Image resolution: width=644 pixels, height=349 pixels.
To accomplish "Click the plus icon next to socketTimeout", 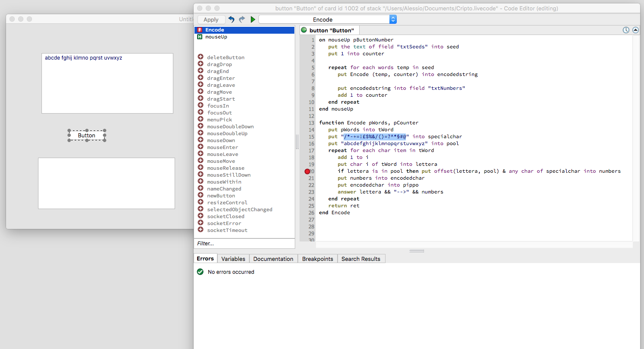I will point(201,230).
